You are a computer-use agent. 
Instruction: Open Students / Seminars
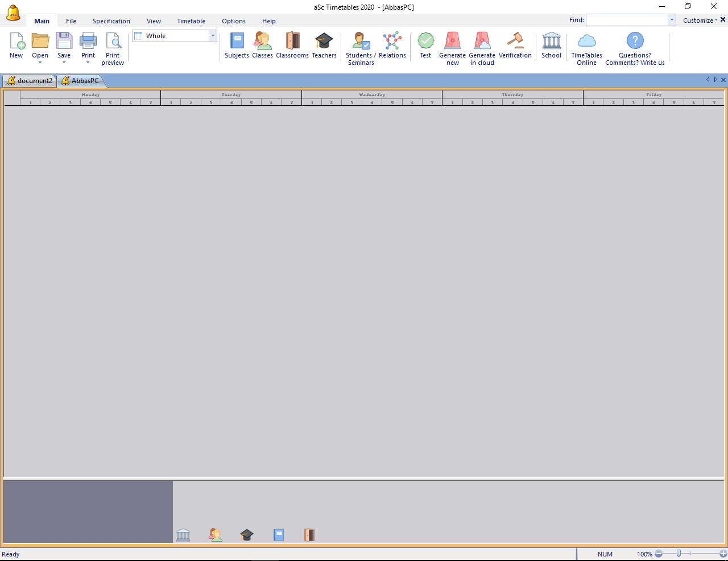coord(361,49)
